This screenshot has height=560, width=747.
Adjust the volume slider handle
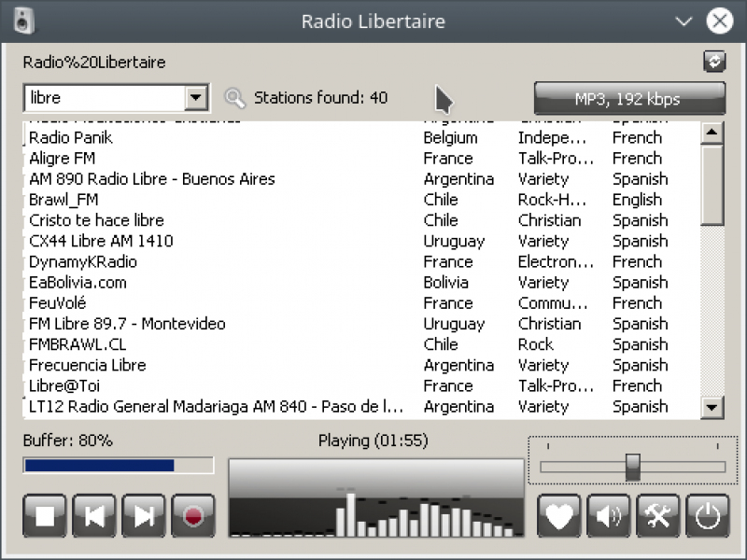(633, 467)
